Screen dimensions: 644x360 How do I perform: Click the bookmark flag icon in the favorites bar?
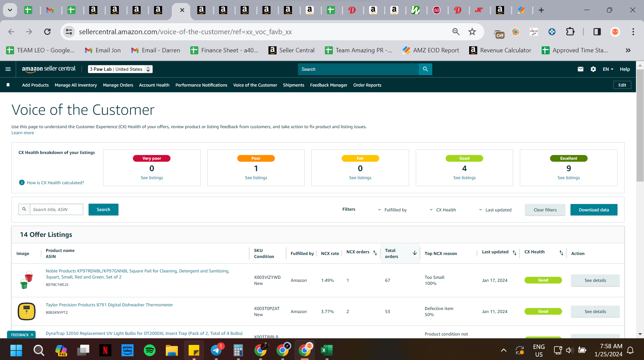click(x=8, y=85)
